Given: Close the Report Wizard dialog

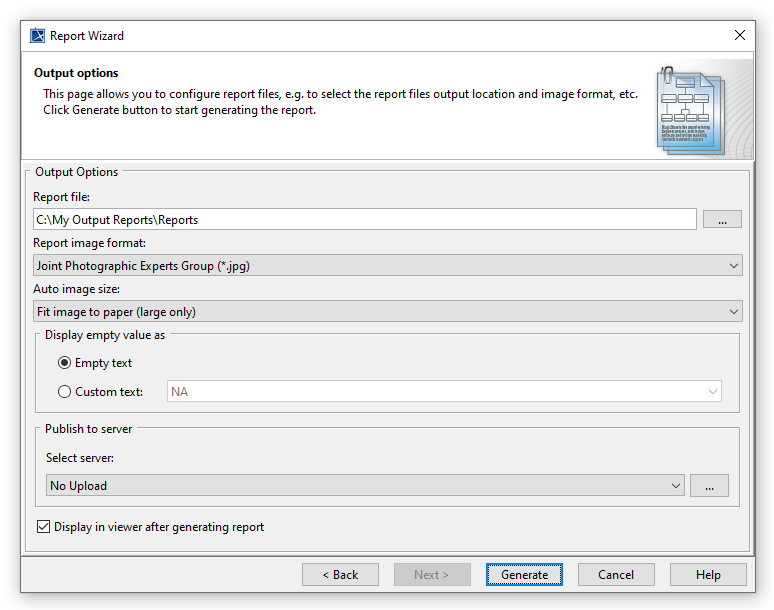Looking at the screenshot, I should pos(740,35).
